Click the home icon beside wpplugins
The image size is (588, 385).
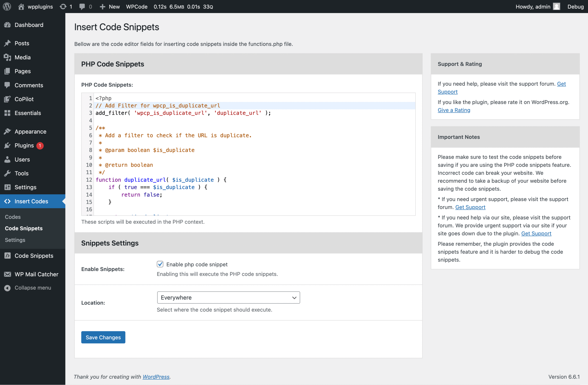[21, 6]
